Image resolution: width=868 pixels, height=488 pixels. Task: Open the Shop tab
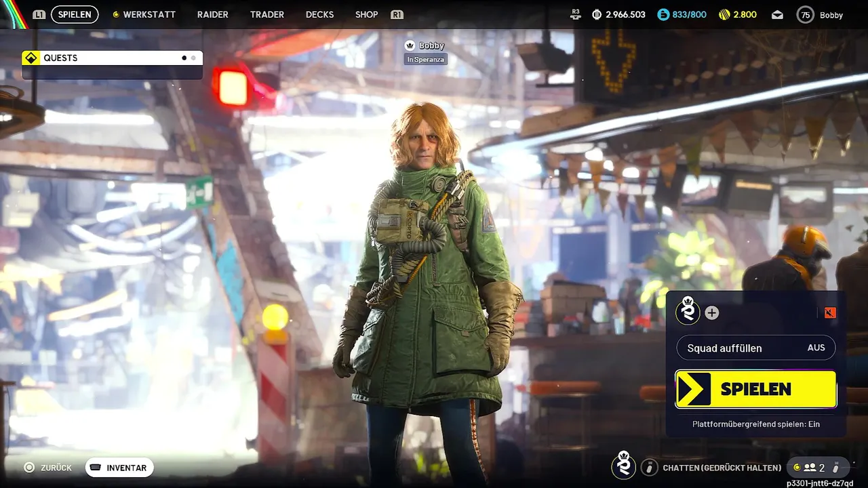pos(367,14)
